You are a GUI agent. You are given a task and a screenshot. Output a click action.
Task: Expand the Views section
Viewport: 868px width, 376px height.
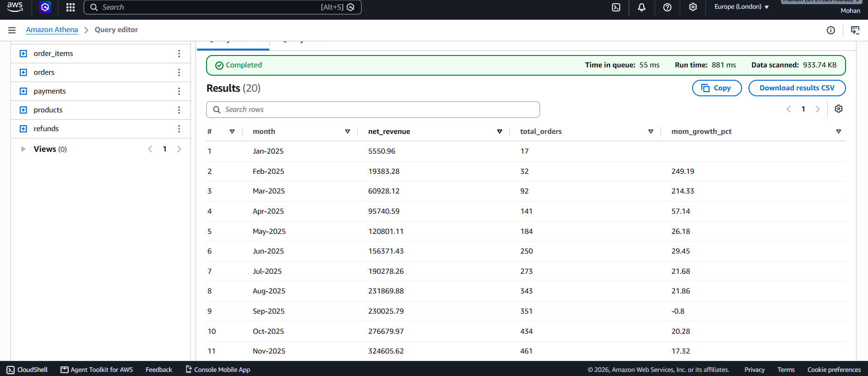click(23, 149)
